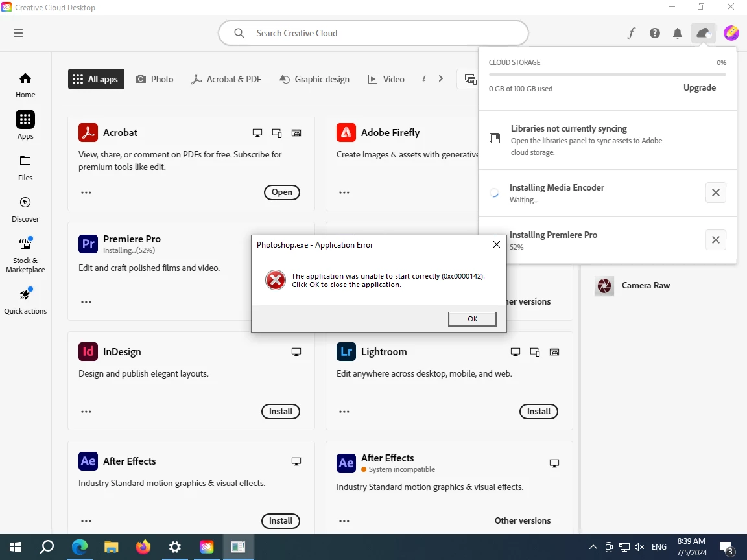Click Upgrade cloud storage link
This screenshot has height=560, width=747.
coord(700,87)
